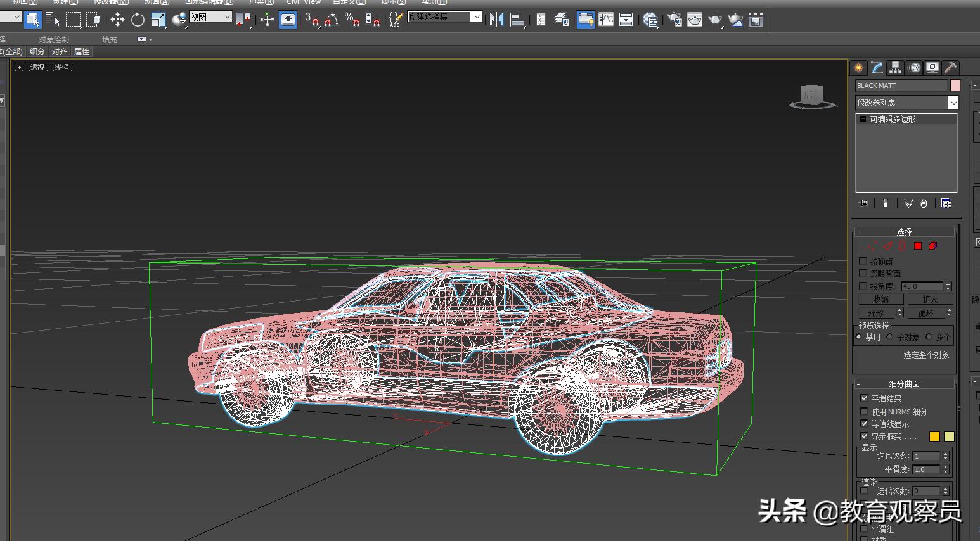
Task: Click the pink object color swatch
Action: 955,86
